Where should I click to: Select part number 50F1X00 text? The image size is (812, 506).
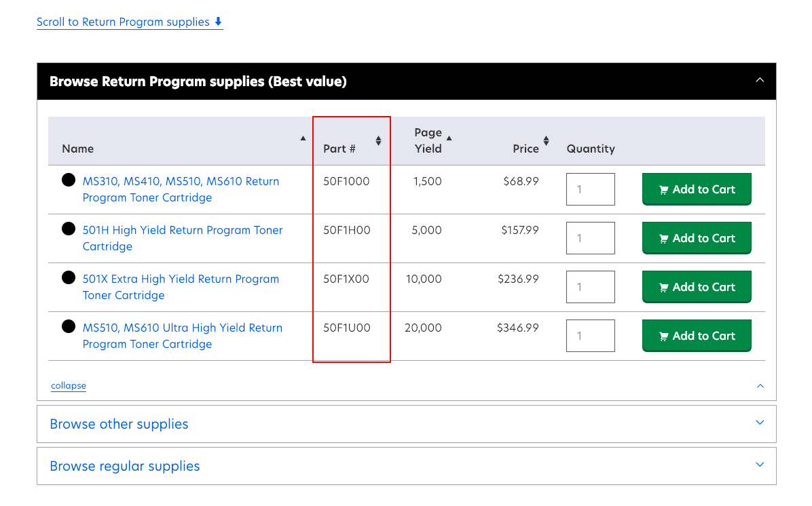tap(346, 279)
